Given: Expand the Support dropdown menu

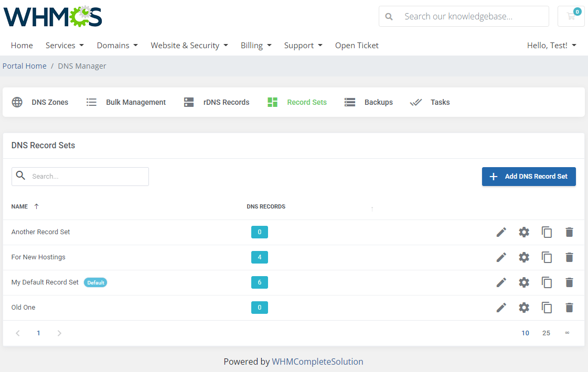Looking at the screenshot, I should tap(303, 46).
